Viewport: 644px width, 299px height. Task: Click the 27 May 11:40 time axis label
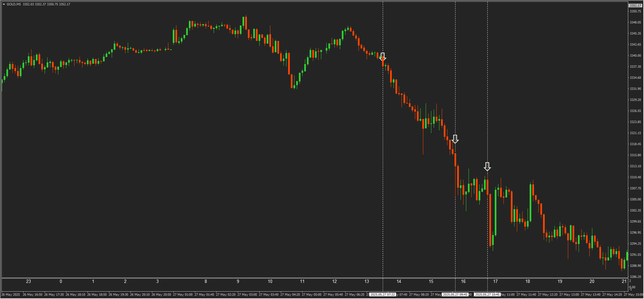(x=526, y=295)
